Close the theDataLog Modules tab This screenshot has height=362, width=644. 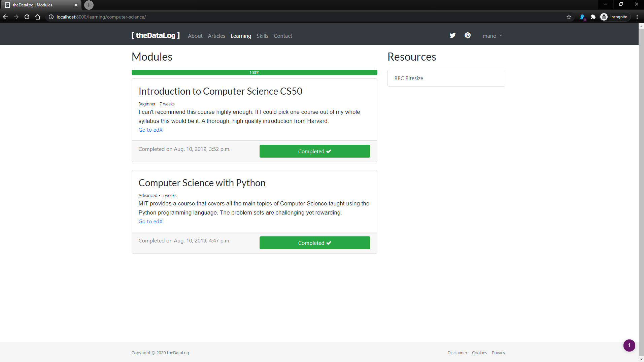76,5
